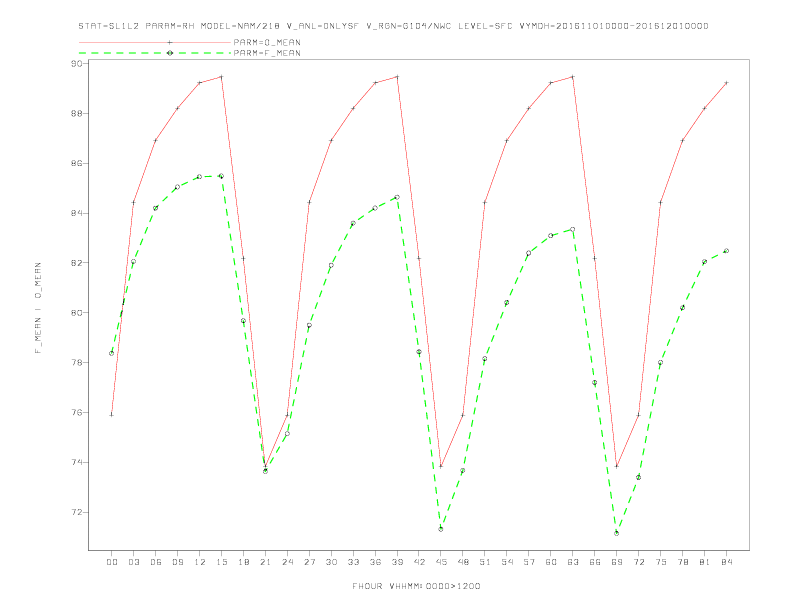This screenshot has height=612, width=792.
Task: Click the green dashed F_MEAN legend line sample
Action: 155,53
